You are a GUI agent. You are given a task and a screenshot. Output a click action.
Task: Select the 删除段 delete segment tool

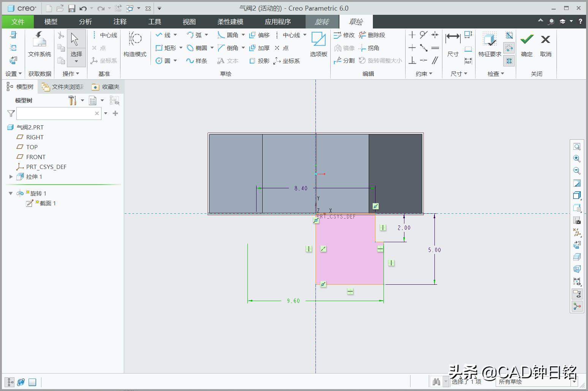point(374,35)
